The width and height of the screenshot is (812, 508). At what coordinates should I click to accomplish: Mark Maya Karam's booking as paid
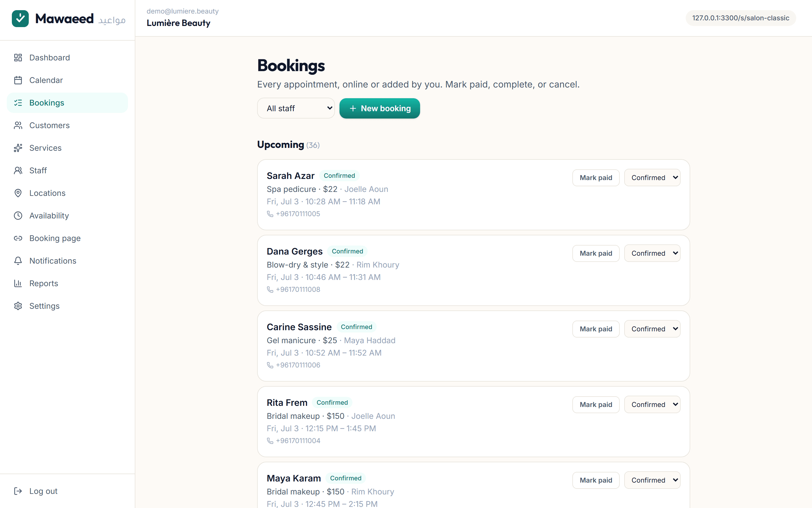pos(595,480)
